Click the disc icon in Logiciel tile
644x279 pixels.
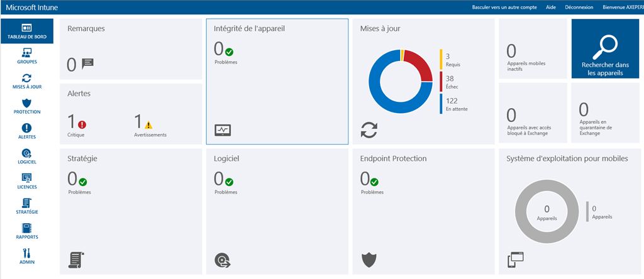pos(223,260)
